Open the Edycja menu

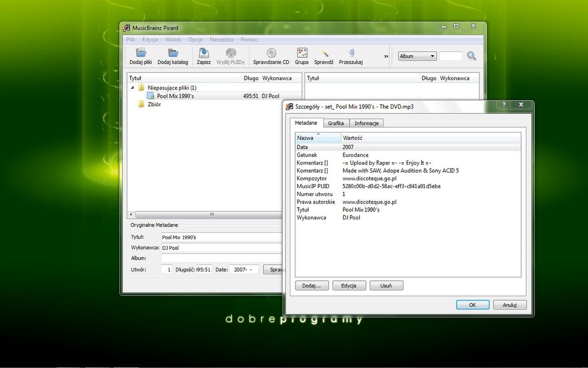pos(150,40)
